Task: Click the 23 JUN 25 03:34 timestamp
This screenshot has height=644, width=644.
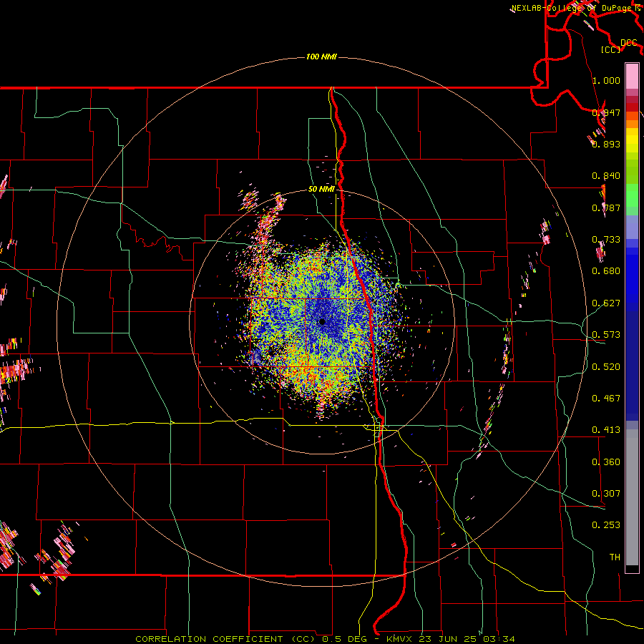Action: tap(468, 639)
